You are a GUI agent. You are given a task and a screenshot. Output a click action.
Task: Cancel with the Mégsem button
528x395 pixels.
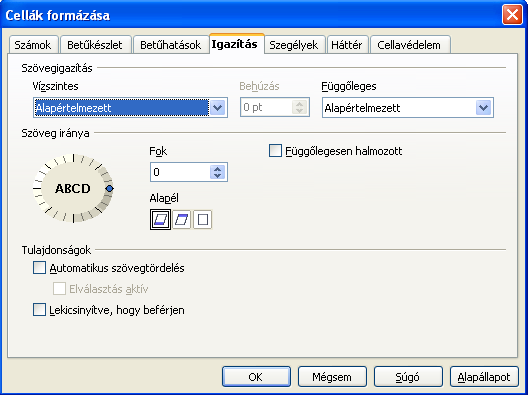332,377
